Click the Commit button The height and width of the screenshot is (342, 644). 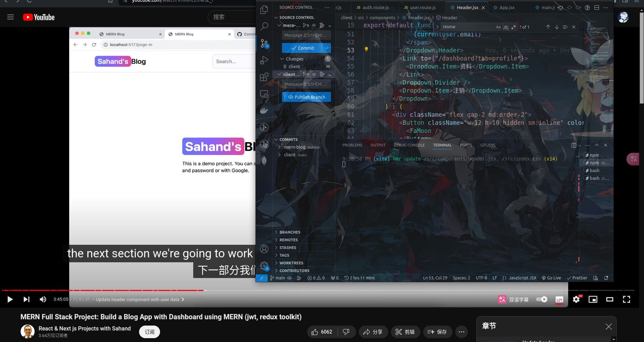coord(303,48)
